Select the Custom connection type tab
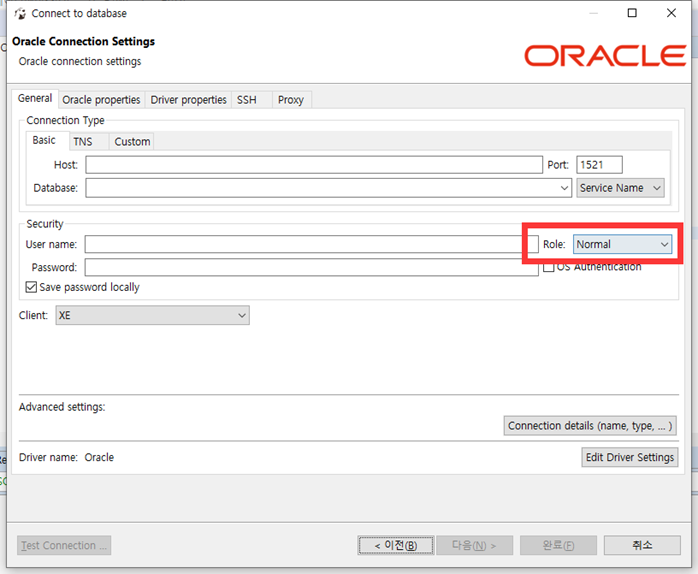Screen dimensions: 698x574 tap(132, 142)
